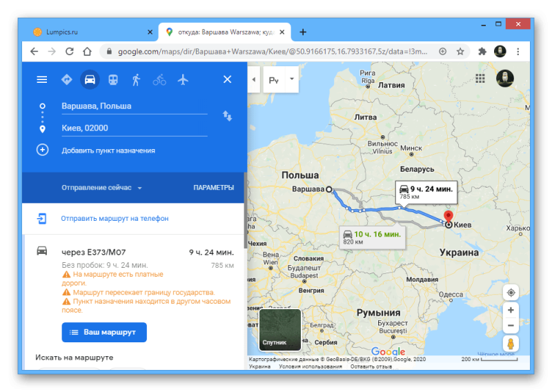
Task: Switch to the Lumpics.ru tab
Action: (92, 32)
